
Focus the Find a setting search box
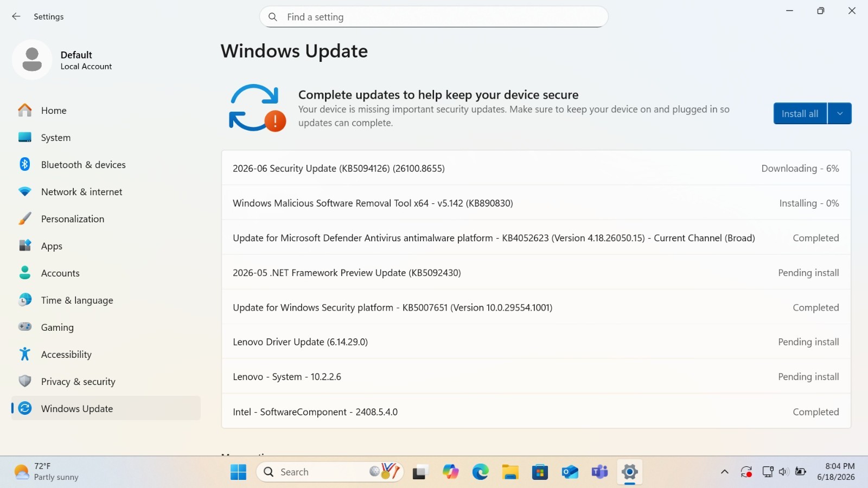pyautogui.click(x=433, y=17)
